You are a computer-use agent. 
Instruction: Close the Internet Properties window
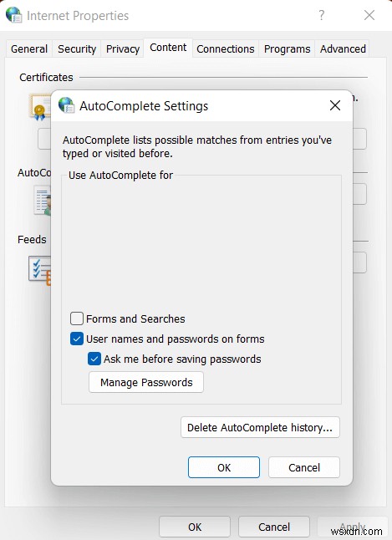click(x=369, y=15)
